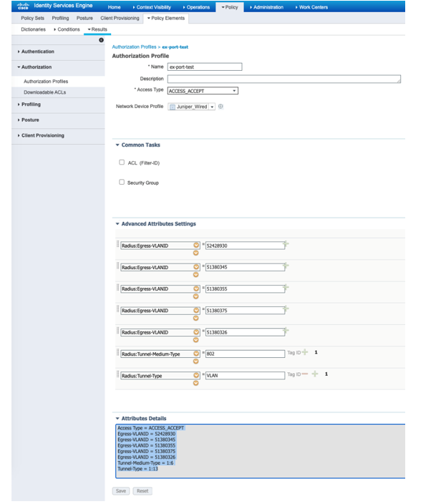
Task: Click the Name field containing ex-port-test
Action: 205,67
